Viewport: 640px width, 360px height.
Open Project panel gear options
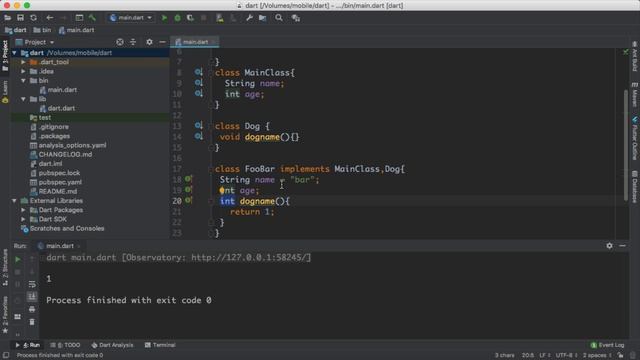point(149,42)
